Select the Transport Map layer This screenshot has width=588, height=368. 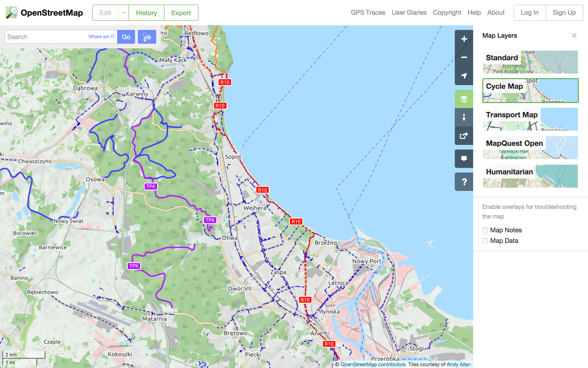coord(530,119)
